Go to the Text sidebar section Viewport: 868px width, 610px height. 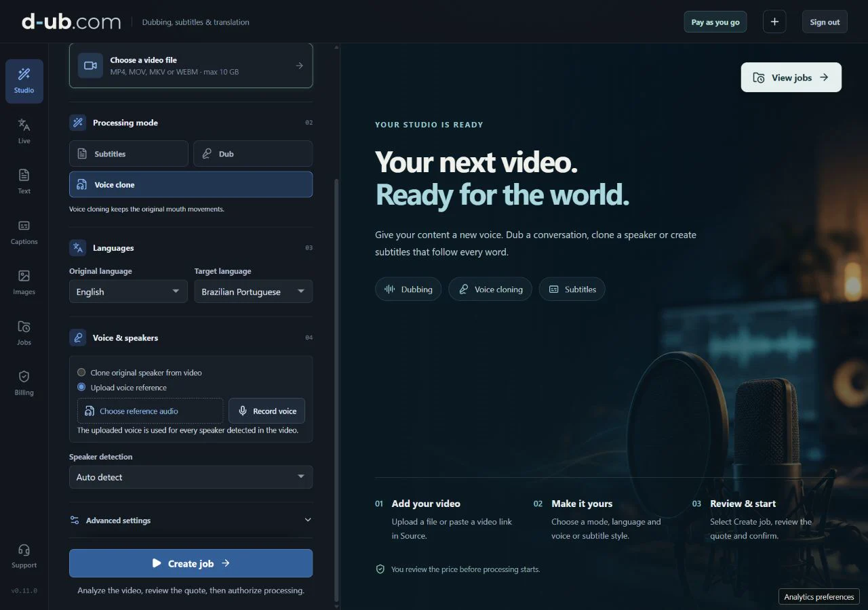coord(24,182)
